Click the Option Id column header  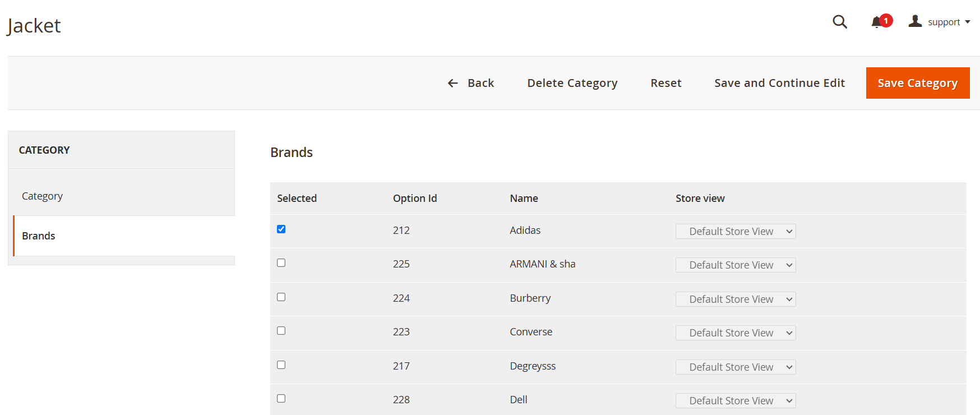415,199
